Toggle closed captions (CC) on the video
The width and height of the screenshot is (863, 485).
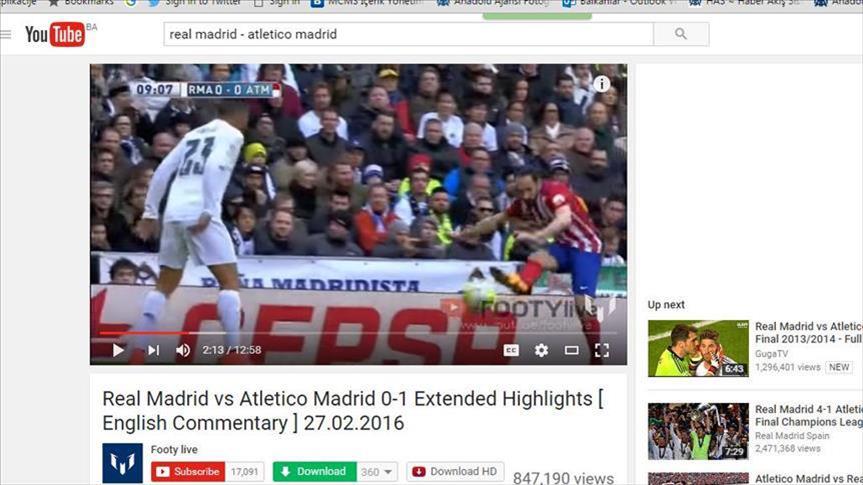(511, 350)
